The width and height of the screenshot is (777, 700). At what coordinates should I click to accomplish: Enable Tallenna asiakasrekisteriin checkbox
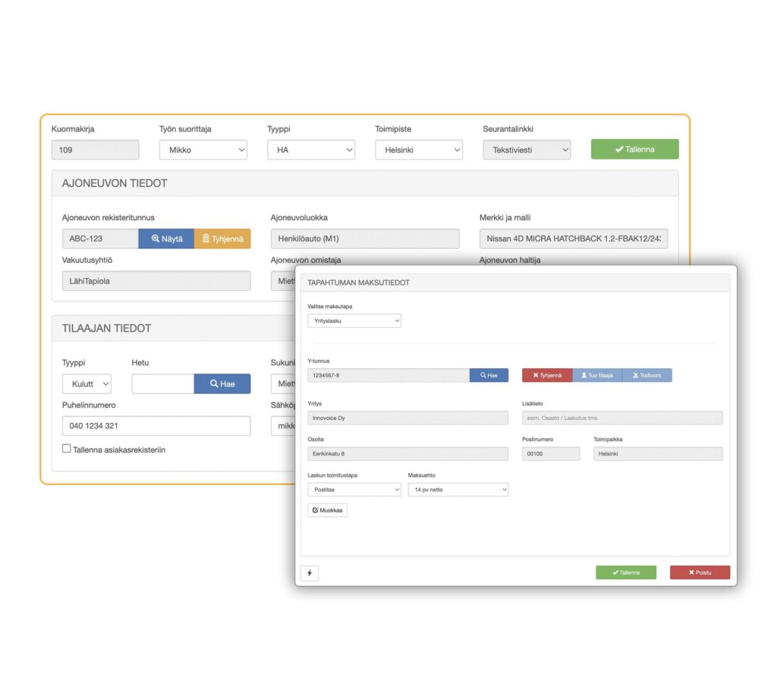(67, 448)
